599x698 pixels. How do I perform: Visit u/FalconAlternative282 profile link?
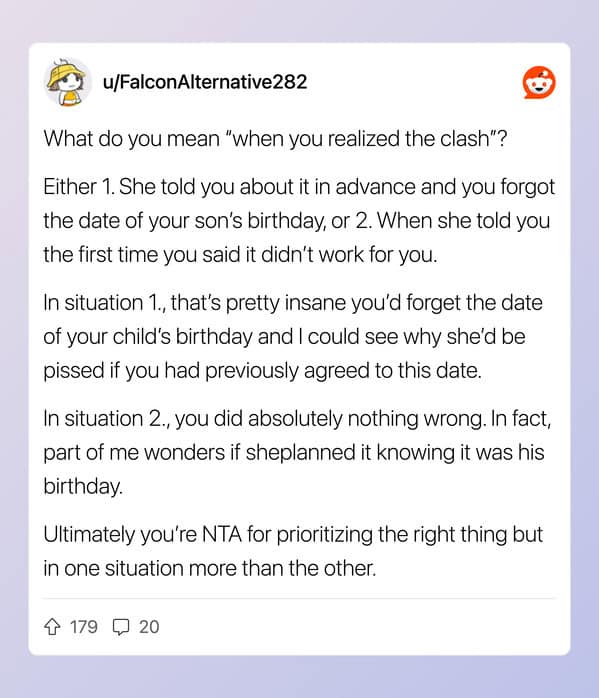click(x=205, y=82)
